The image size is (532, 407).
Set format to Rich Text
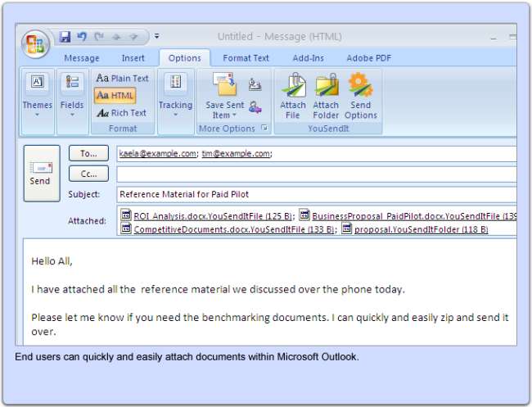(121, 113)
